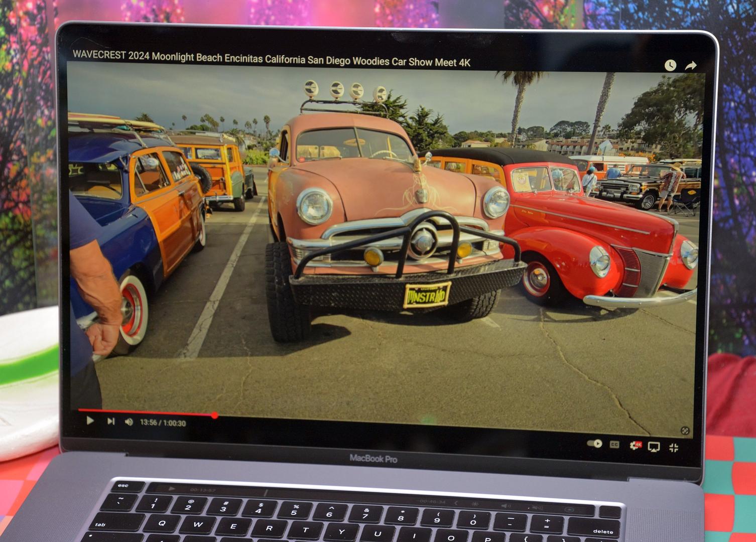This screenshot has height=542, width=756.
Task: Click the Play button in the video controls
Action: [x=90, y=421]
